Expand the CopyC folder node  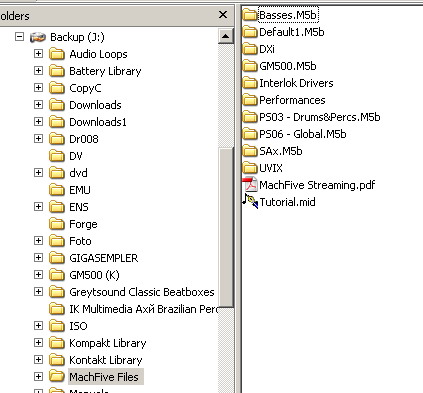[39, 88]
